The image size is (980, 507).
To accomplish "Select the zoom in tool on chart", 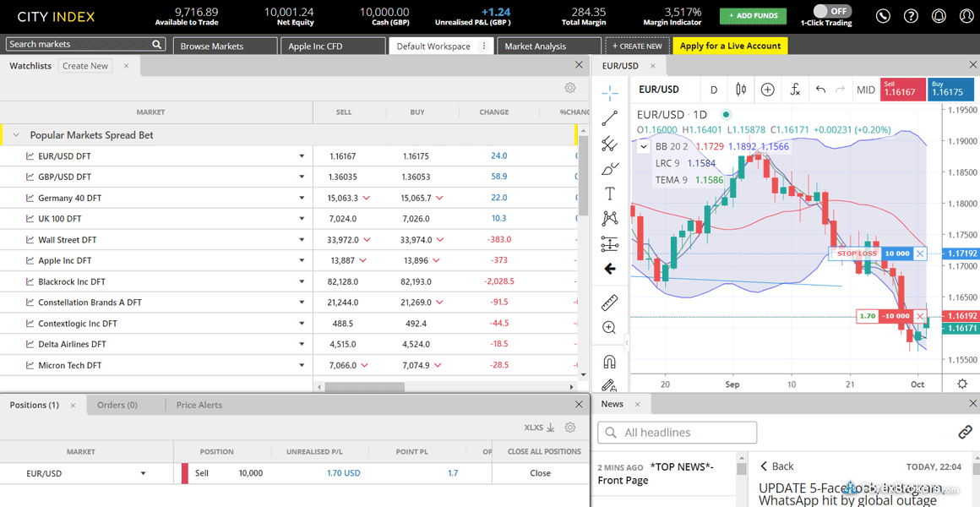I will (610, 328).
